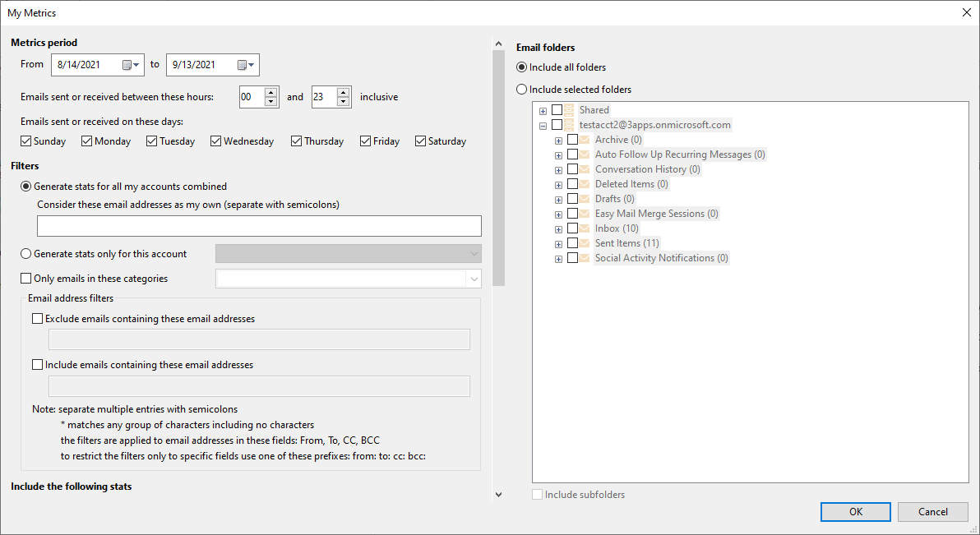The width and height of the screenshot is (980, 535).
Task: Click the own email addresses input field
Action: tap(259, 226)
